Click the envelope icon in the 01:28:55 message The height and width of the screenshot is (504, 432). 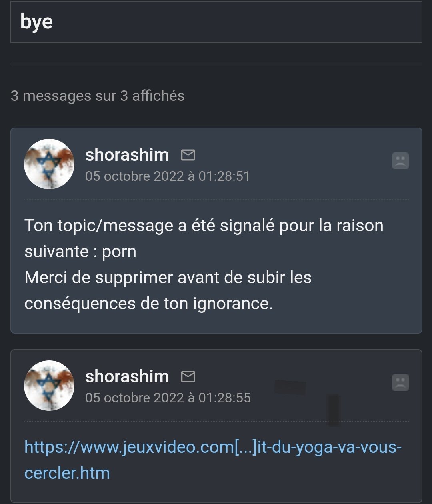pos(188,376)
